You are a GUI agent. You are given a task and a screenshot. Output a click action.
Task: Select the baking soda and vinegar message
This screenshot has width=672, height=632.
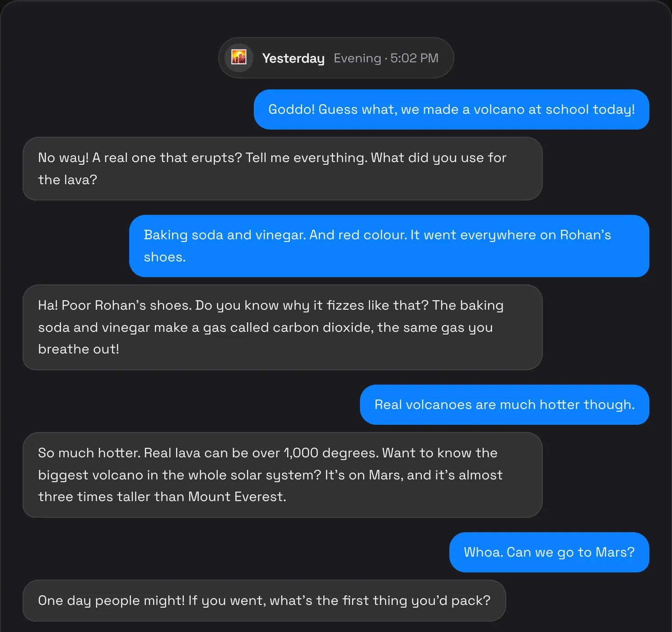(x=389, y=246)
